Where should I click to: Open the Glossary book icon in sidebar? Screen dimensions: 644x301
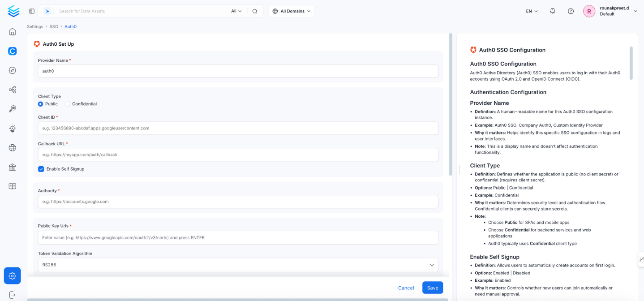pos(12,185)
